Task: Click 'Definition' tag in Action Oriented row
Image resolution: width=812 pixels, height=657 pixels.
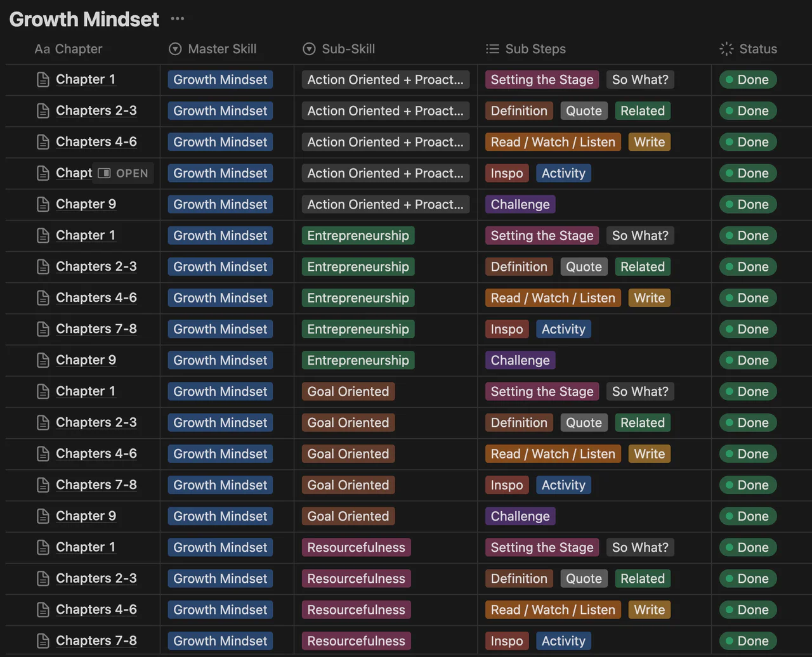Action: (519, 110)
